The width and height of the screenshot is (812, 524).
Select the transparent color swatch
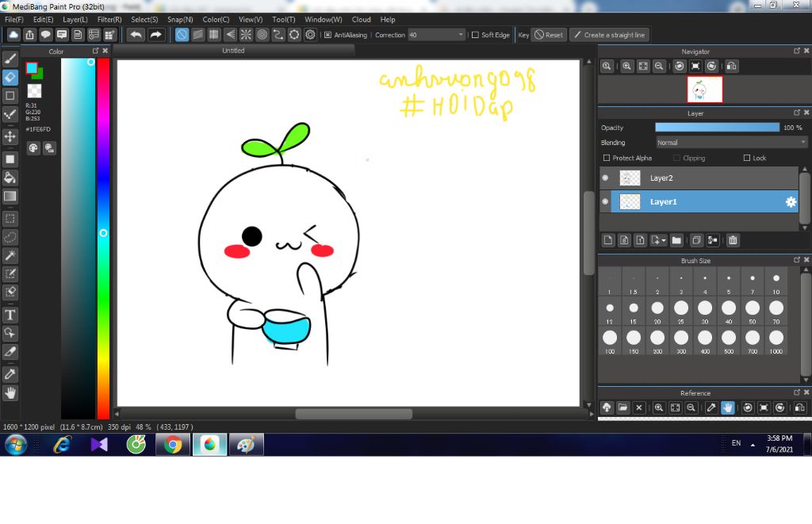(34, 91)
